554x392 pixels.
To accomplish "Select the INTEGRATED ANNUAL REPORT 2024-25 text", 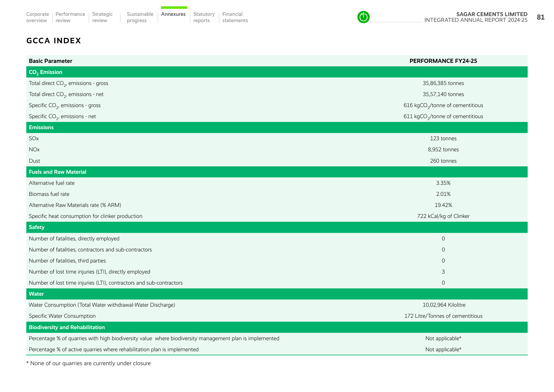I will pos(476,20).
